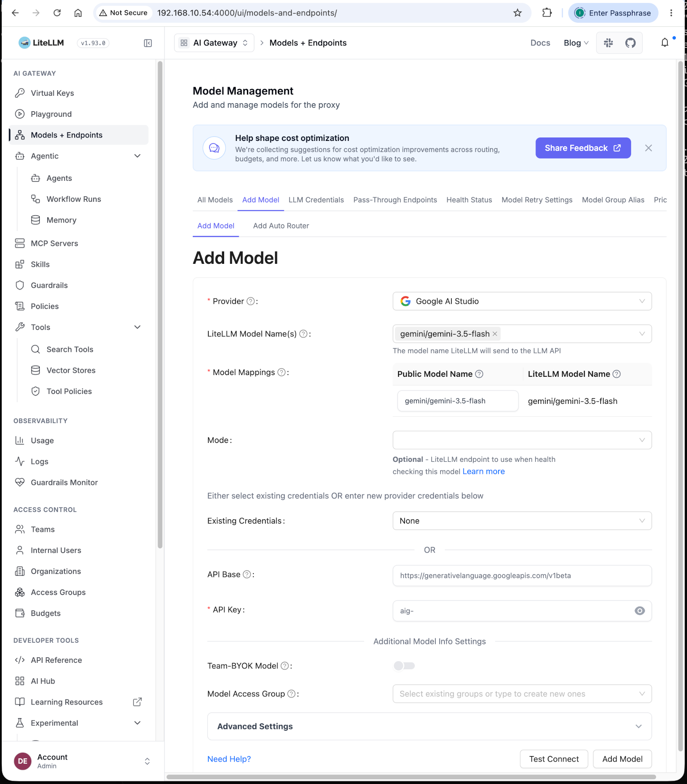Screen dimensions: 687x784
Task: Expand the Experimental sidebar group
Action: tap(79, 723)
